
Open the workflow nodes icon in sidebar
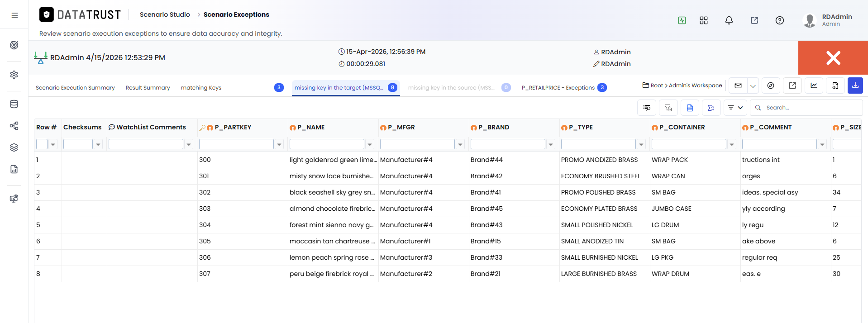pyautogui.click(x=14, y=126)
